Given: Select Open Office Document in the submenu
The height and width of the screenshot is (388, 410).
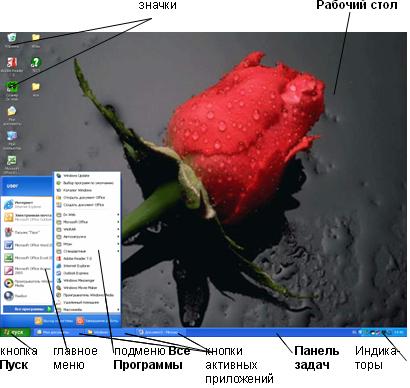Looking at the screenshot, I should point(87,197).
